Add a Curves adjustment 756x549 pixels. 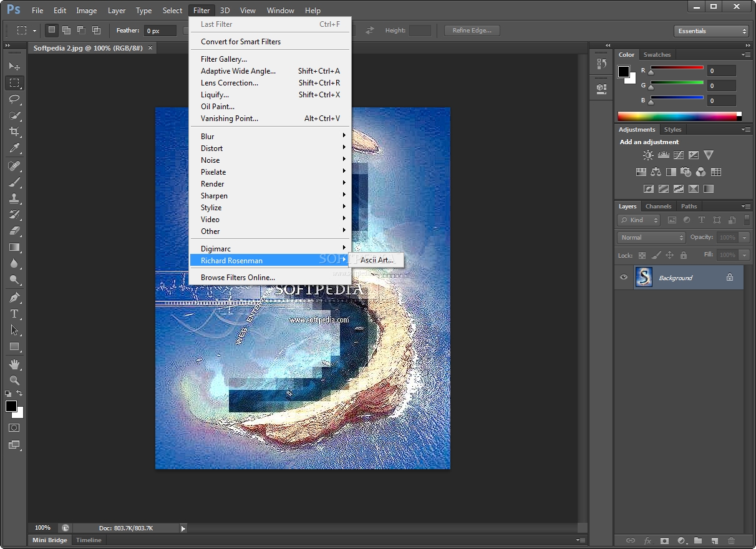[679, 155]
